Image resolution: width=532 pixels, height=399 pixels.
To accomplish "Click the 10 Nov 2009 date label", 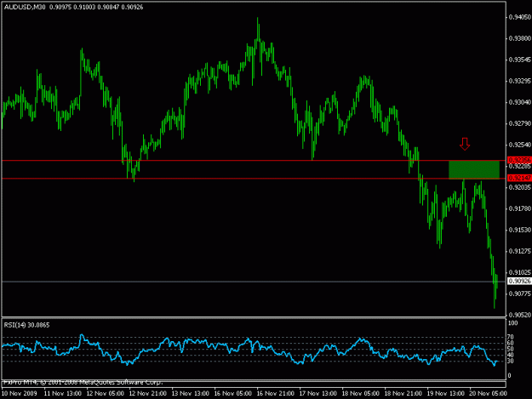I will click(x=19, y=394).
